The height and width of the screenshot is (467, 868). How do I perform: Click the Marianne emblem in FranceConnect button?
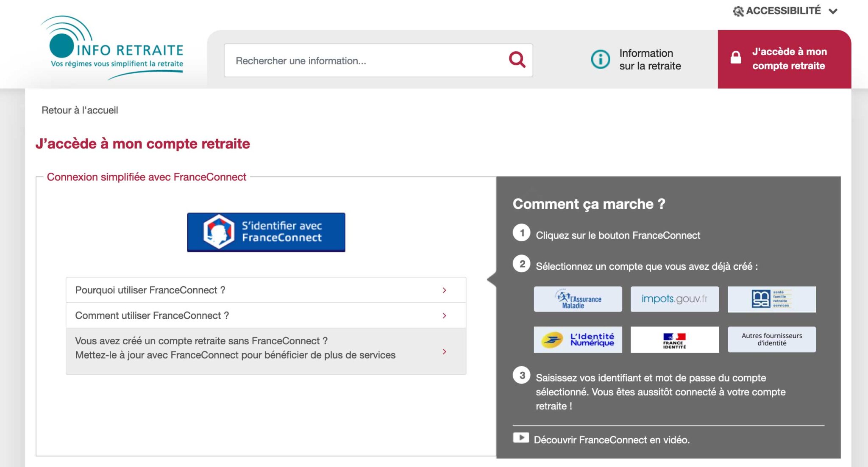click(x=219, y=232)
